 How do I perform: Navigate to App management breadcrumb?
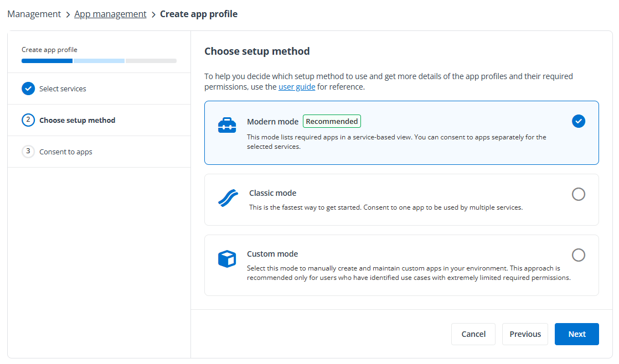click(x=110, y=14)
